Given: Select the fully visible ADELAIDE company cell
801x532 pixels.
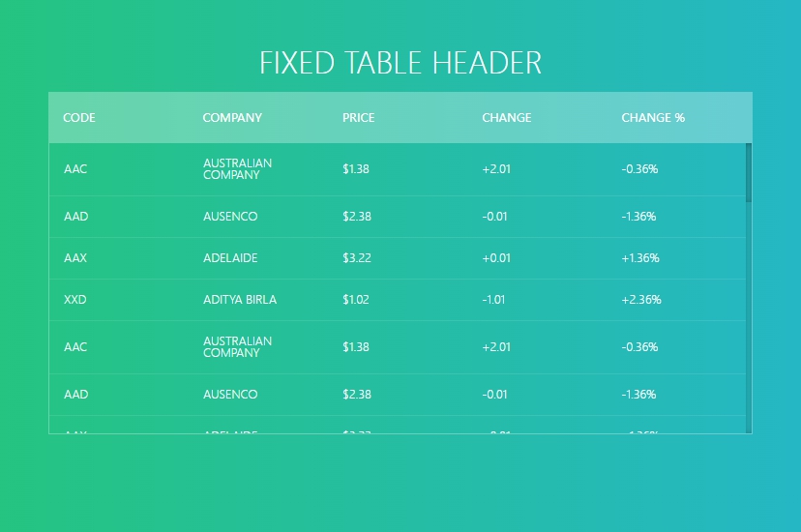Looking at the screenshot, I should point(230,258).
